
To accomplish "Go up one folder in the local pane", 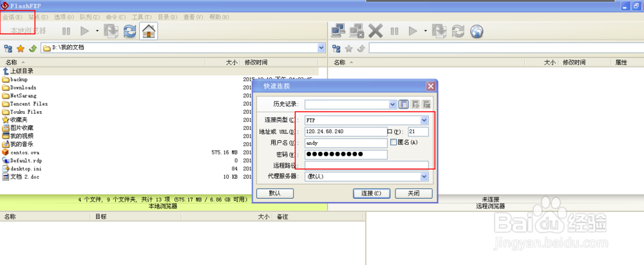I will (33, 49).
